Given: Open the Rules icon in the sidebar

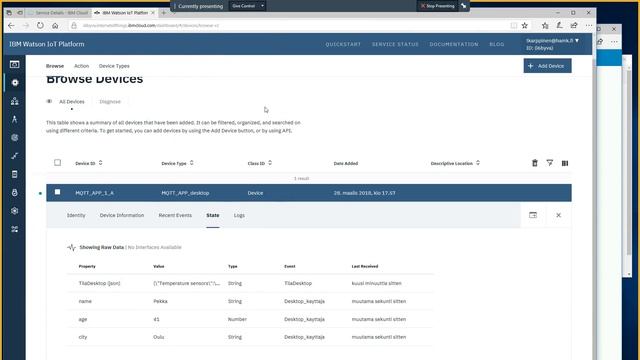Looking at the screenshot, I should pyautogui.click(x=14, y=156).
